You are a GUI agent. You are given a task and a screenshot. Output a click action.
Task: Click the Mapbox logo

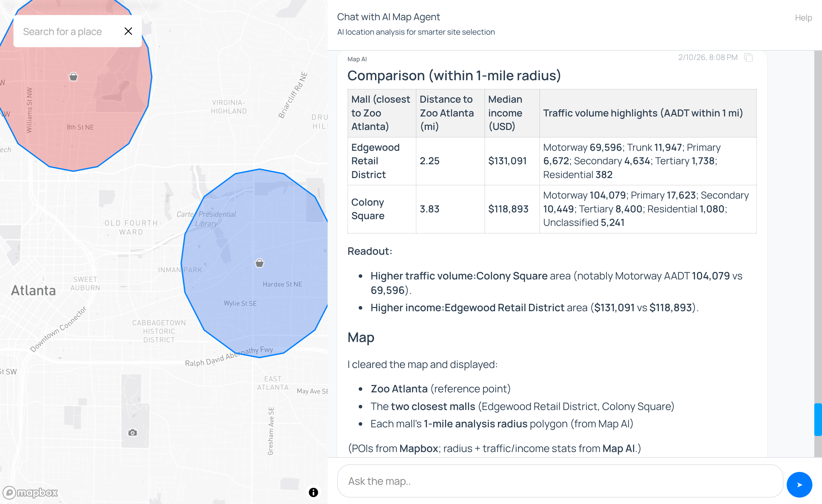coord(30,492)
